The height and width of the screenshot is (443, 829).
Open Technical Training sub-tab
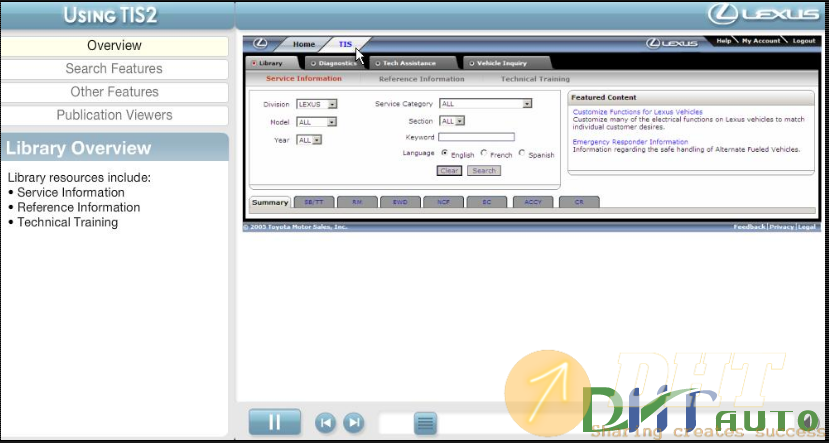(x=535, y=79)
